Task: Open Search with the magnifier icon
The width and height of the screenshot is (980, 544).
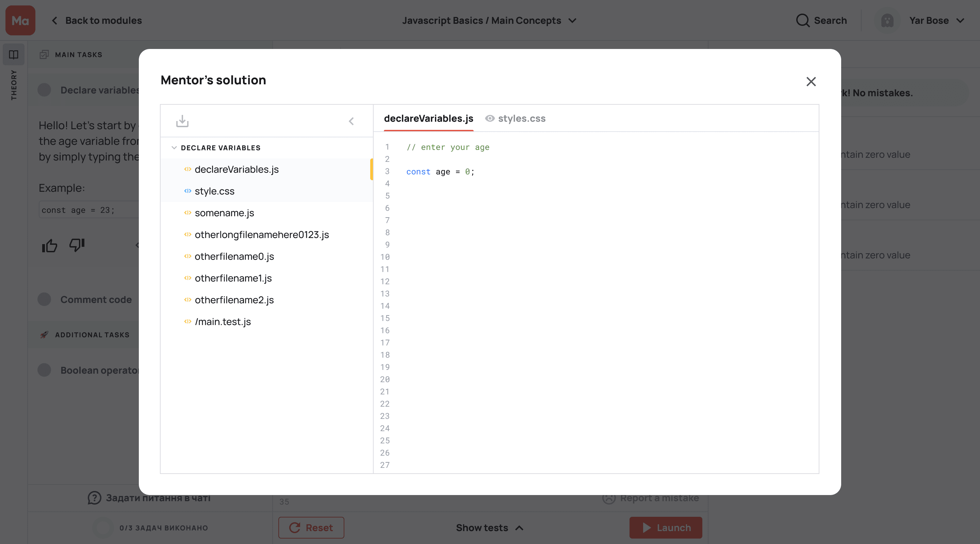Action: click(803, 20)
